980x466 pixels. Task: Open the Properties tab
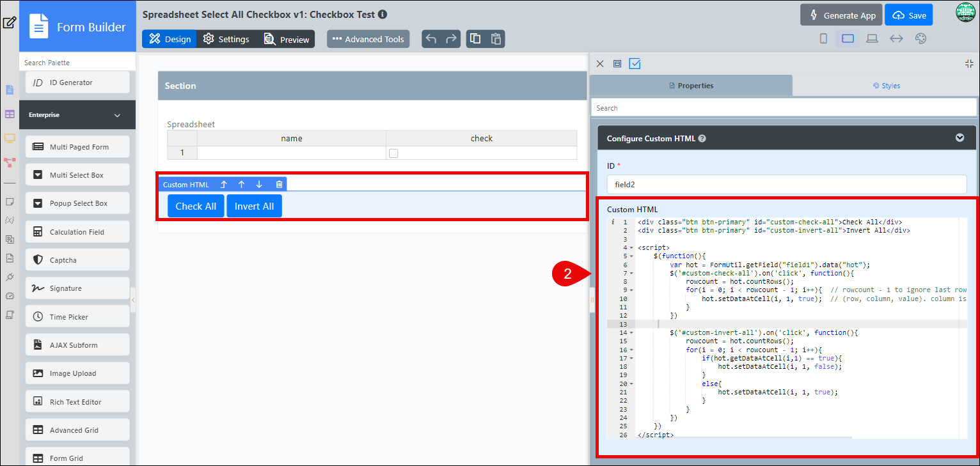(691, 85)
